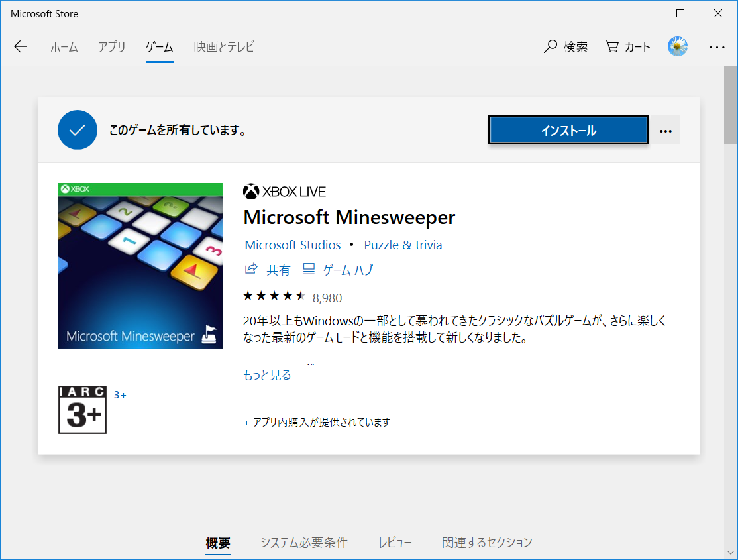Image resolution: width=738 pixels, height=560 pixels.
Task: Click the Minesweeper game cover image
Action: (x=140, y=265)
